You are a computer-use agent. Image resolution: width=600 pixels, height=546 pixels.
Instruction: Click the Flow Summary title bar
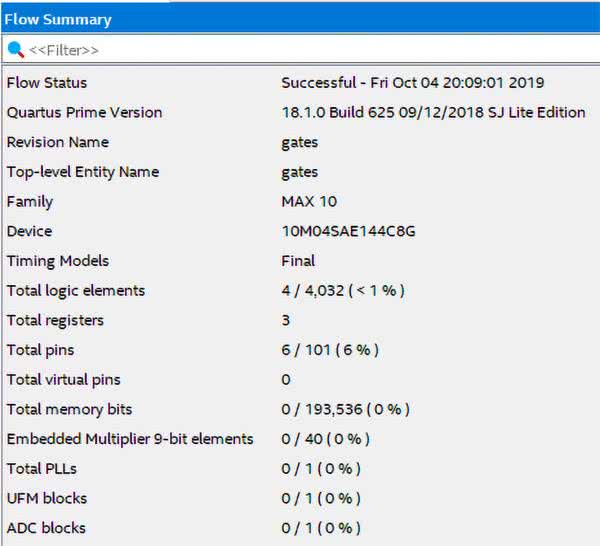click(300, 19)
